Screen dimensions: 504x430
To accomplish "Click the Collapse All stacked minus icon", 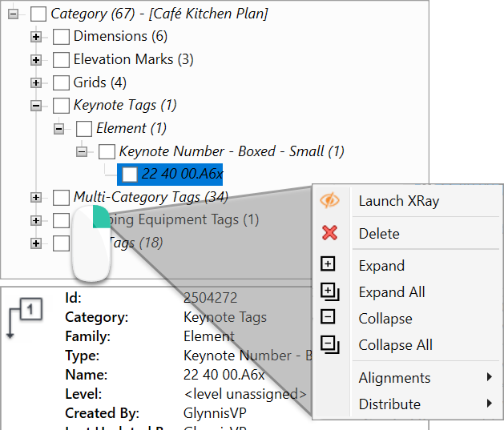I will (x=330, y=344).
